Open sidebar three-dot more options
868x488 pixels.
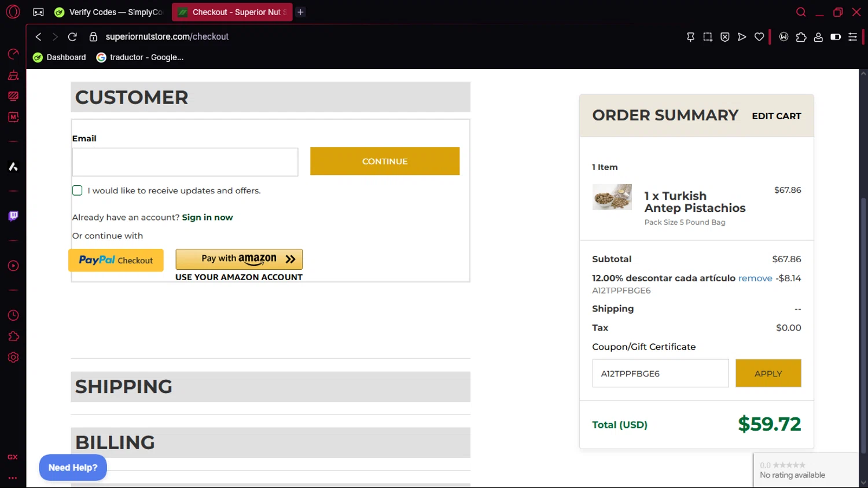click(x=13, y=478)
